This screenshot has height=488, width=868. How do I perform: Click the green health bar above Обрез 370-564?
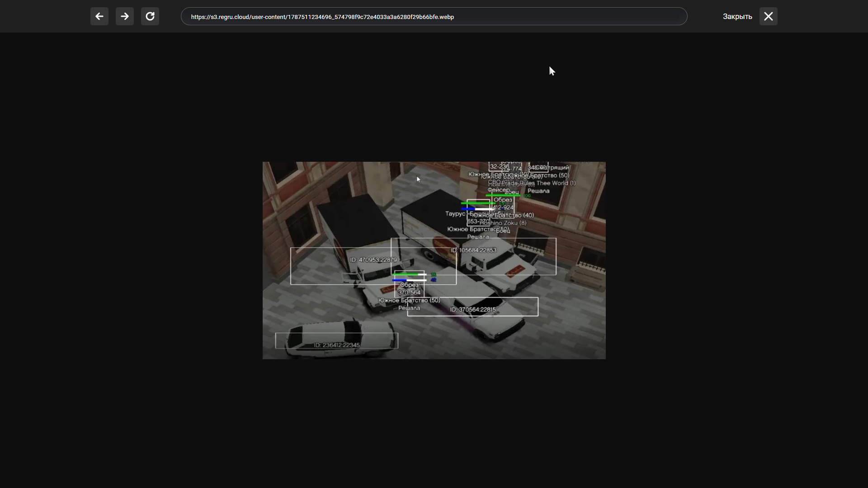point(409,274)
